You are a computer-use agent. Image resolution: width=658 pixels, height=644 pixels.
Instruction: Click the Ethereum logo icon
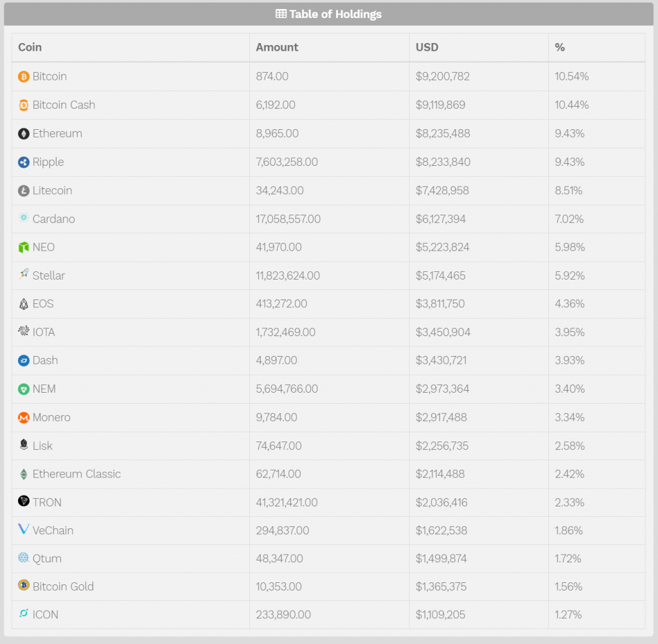pos(24,134)
